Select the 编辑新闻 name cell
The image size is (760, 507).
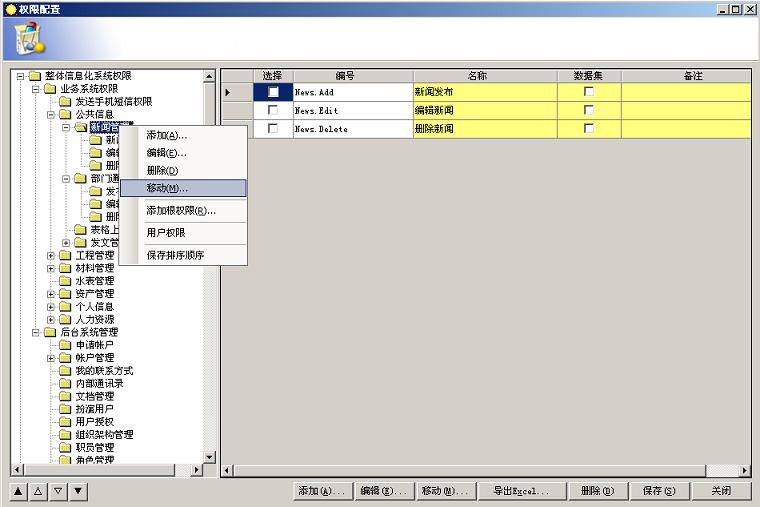[x=485, y=111]
